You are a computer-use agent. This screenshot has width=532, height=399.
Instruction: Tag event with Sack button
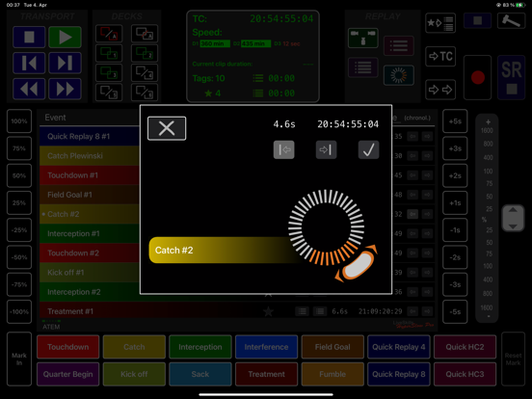point(200,374)
